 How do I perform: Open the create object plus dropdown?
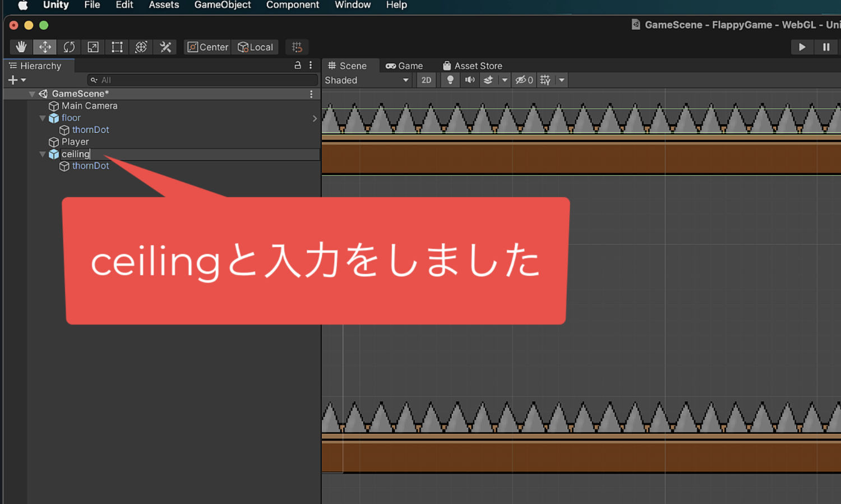click(x=17, y=80)
